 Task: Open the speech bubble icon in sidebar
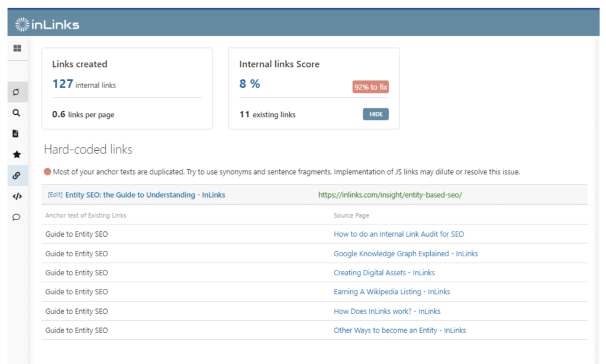16,217
